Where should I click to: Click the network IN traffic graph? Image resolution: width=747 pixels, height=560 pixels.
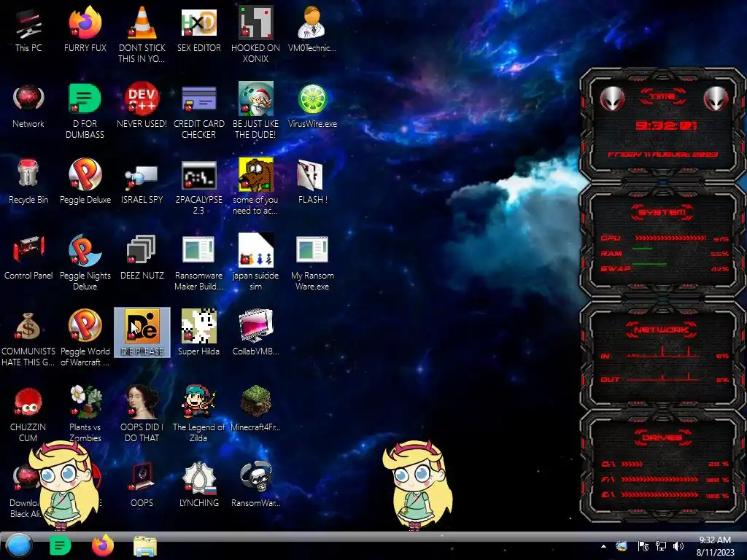pos(662,352)
